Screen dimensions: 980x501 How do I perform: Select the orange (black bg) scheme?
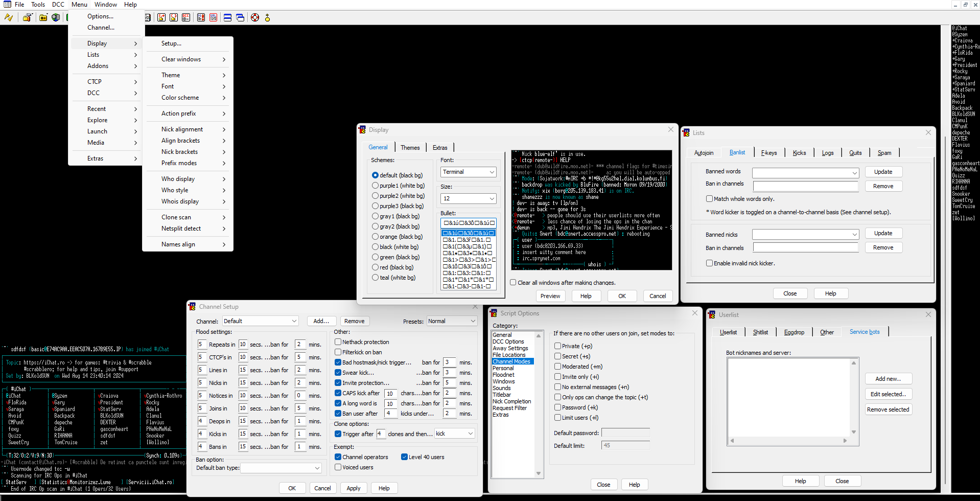click(x=398, y=237)
